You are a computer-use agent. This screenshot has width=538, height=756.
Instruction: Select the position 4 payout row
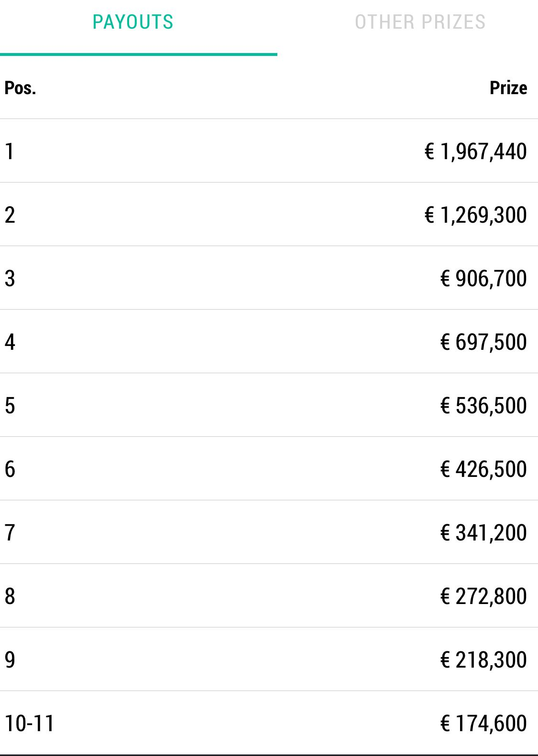pyautogui.click(x=269, y=342)
